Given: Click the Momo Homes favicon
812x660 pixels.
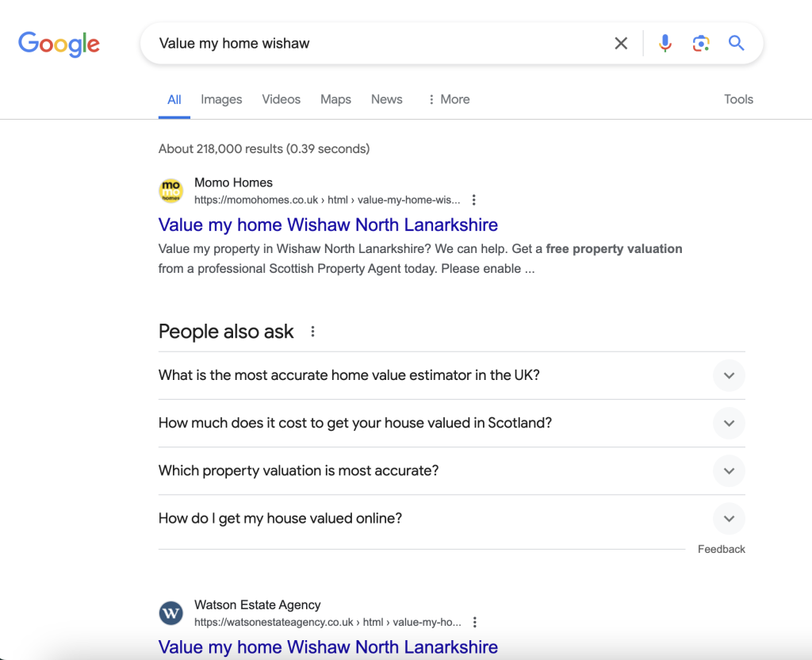Looking at the screenshot, I should (171, 191).
